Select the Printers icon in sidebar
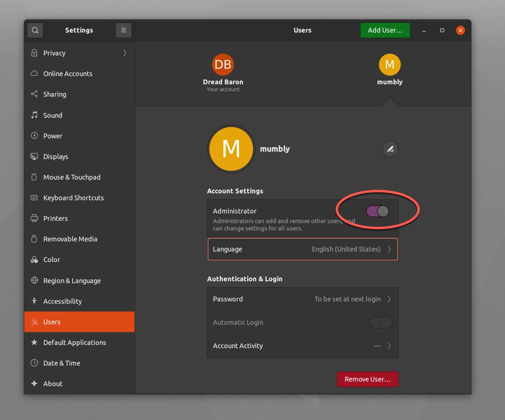 pos(34,218)
